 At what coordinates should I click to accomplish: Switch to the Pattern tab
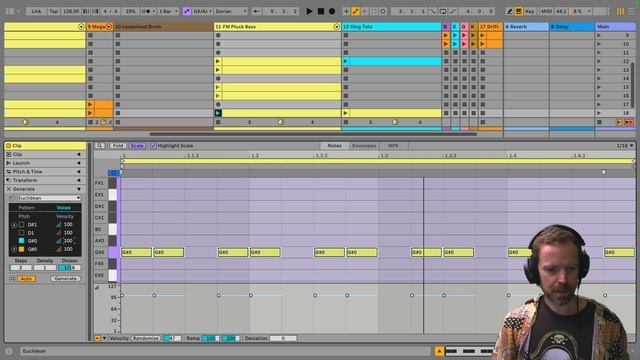click(27, 208)
